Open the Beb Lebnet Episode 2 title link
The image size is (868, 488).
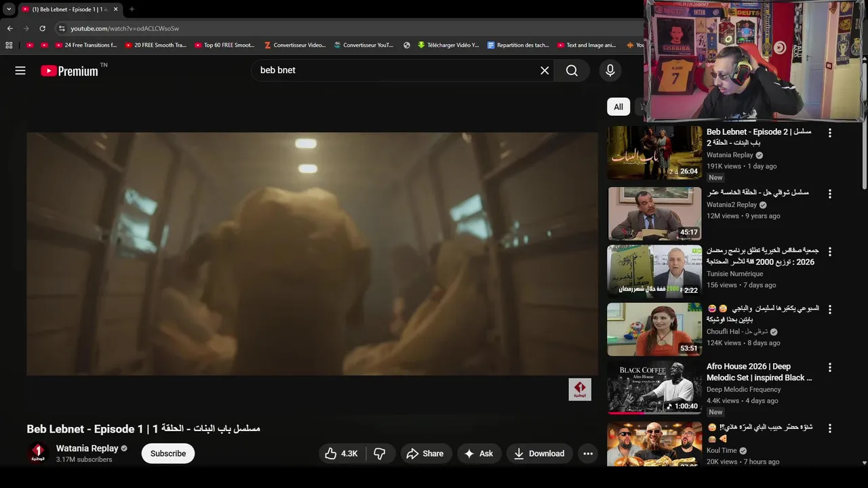(x=759, y=137)
